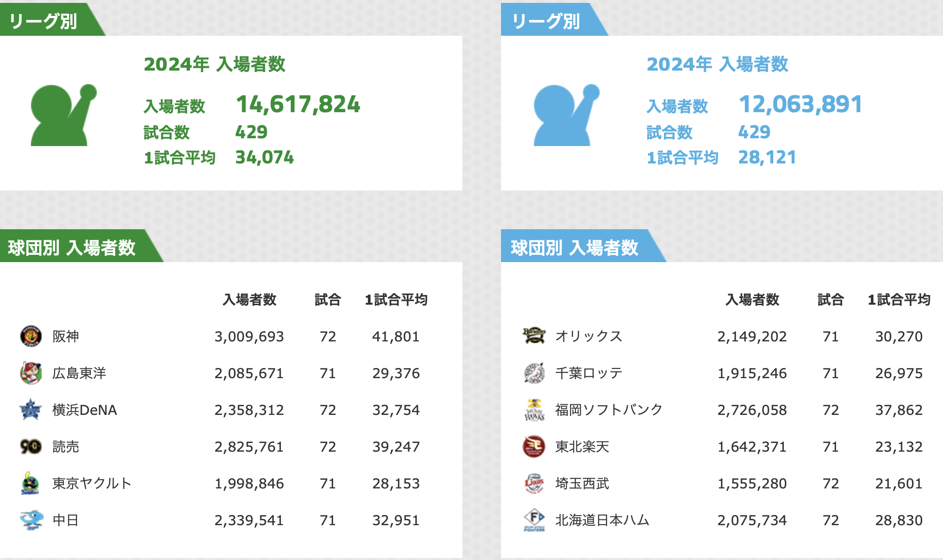Click the Fukuoka SoftBank Hawks logo
The width and height of the screenshot is (943, 560).
tap(534, 410)
